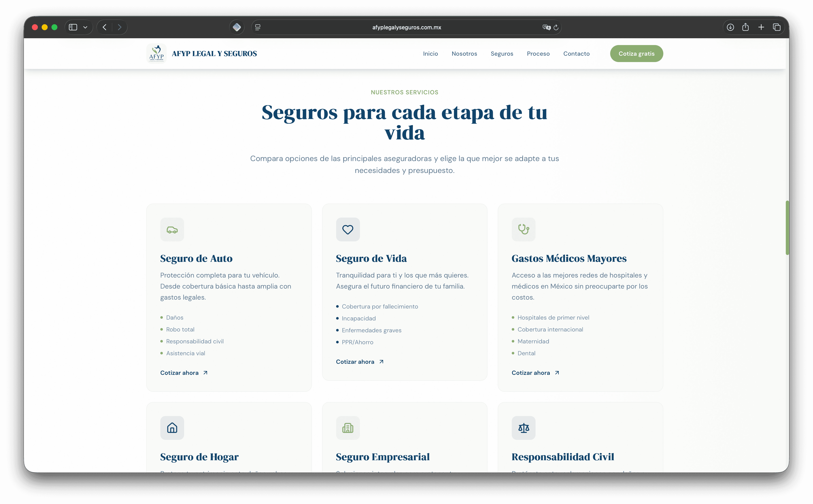The width and height of the screenshot is (813, 504).
Task: Click the diamond-shaped extension icon in toolbar
Action: tap(237, 27)
